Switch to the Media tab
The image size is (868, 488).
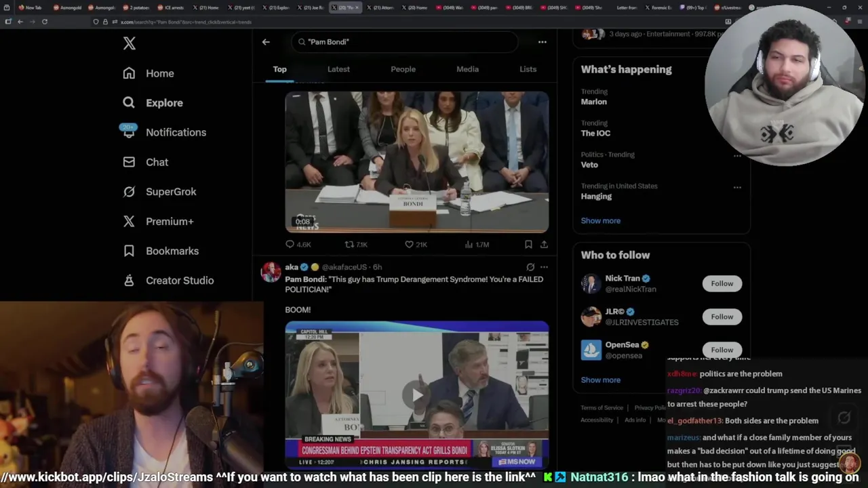click(x=467, y=69)
